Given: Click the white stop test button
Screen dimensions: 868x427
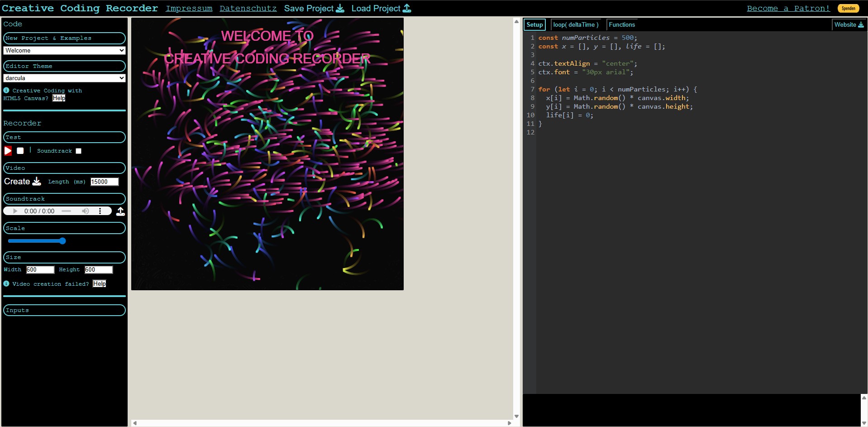Looking at the screenshot, I should pos(20,151).
